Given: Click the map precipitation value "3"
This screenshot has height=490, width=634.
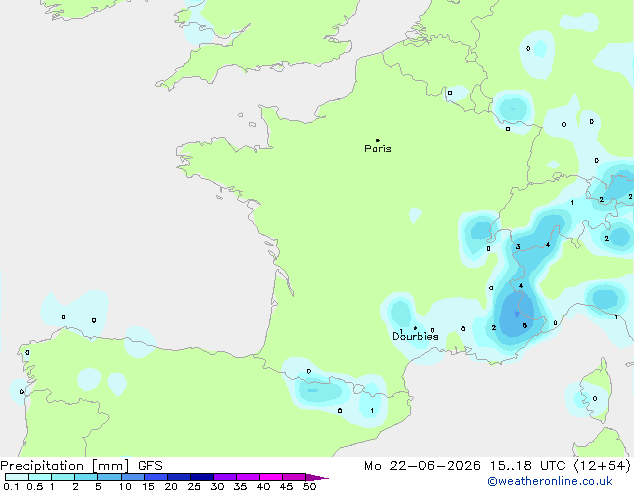Looking at the screenshot, I should pyautogui.click(x=518, y=247).
